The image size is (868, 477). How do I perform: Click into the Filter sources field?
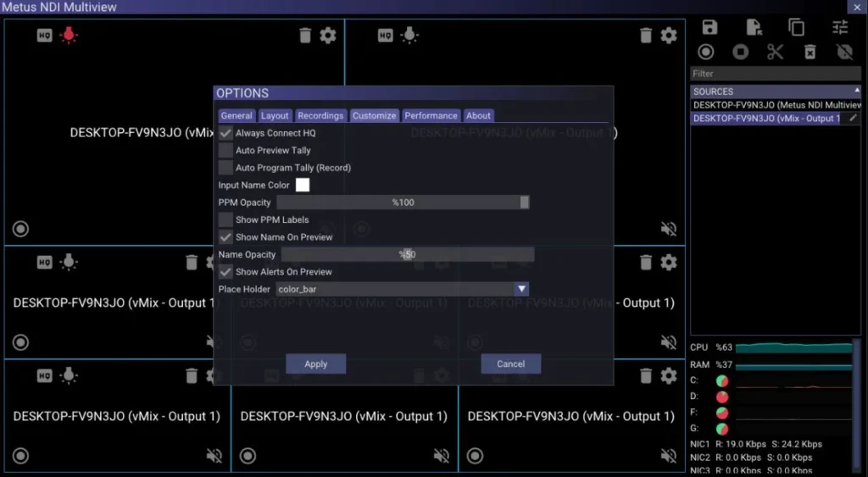(x=775, y=74)
